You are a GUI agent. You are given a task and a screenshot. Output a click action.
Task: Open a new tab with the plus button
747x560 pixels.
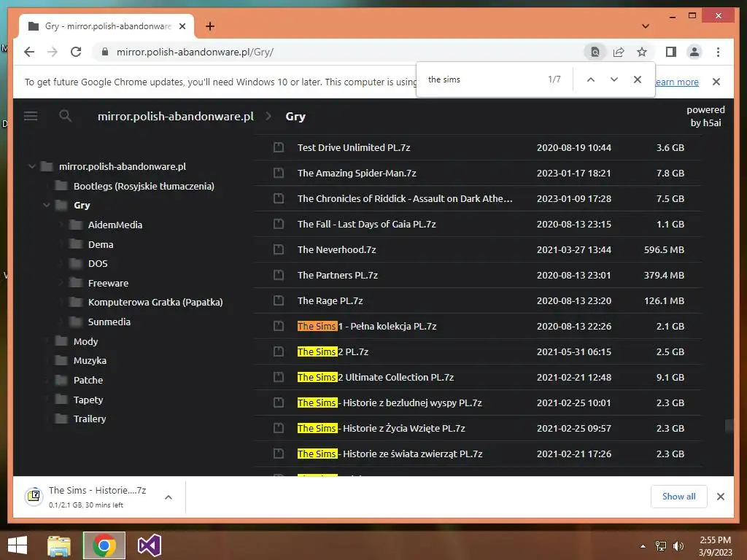(210, 26)
